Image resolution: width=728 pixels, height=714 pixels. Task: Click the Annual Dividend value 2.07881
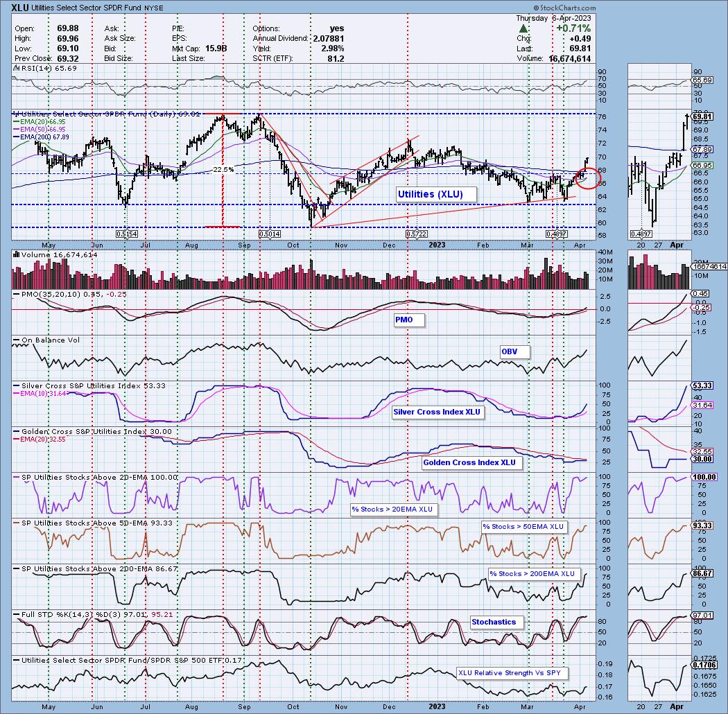(328, 39)
